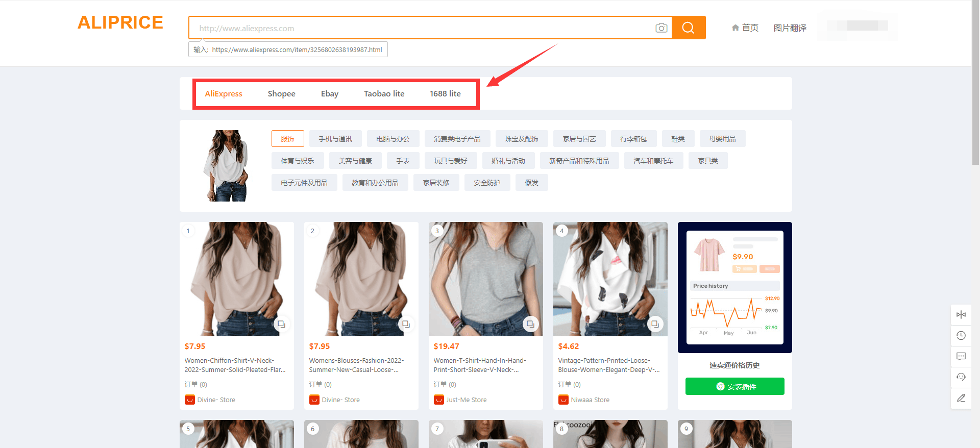Select the 假发 category

532,183
